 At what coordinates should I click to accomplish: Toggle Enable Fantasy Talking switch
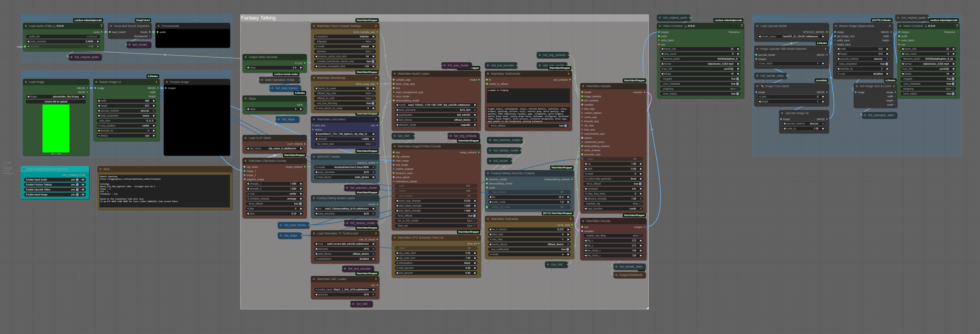77,185
